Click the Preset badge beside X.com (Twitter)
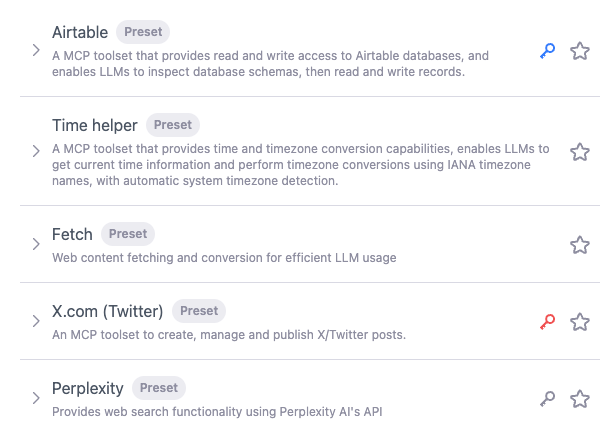This screenshot has width=607, height=435. point(199,311)
